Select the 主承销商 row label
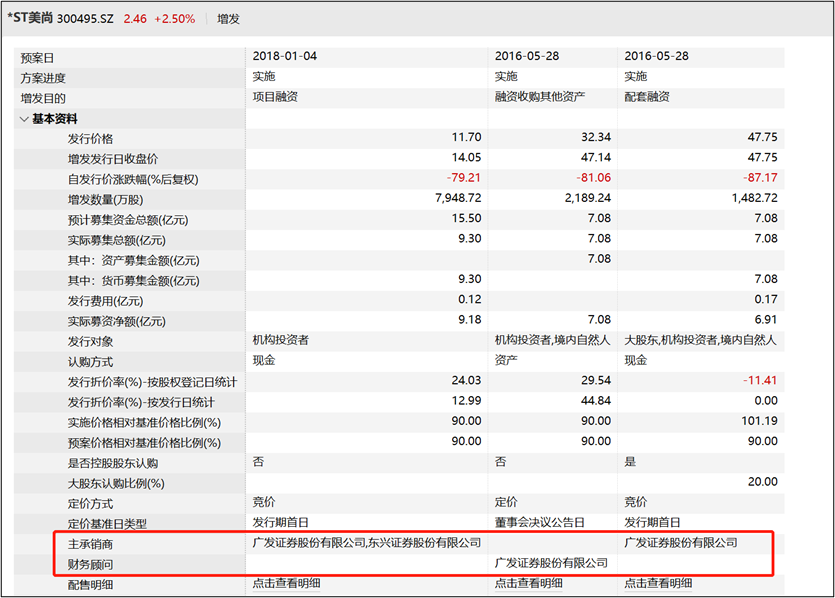The width and height of the screenshot is (835, 598). point(89,543)
